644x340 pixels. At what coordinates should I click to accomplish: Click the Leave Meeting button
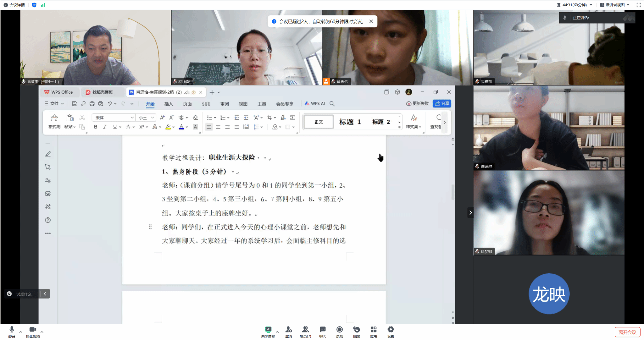point(627,332)
